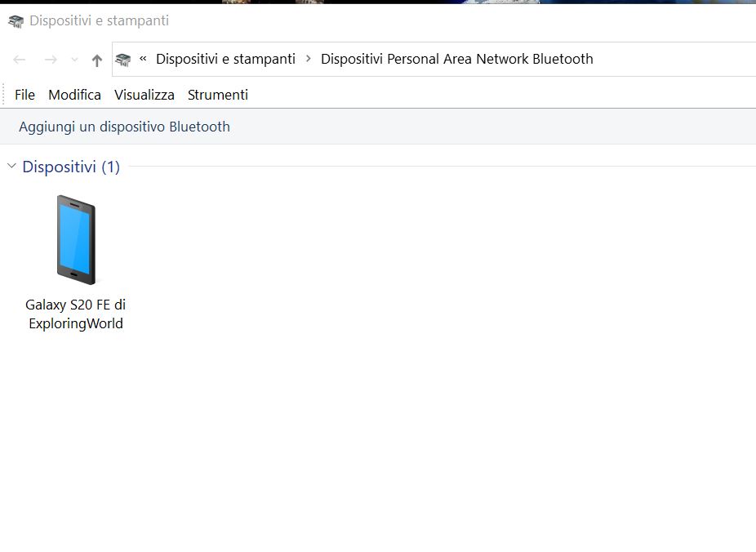Click the Back navigation arrow
756x552 pixels.
(20, 60)
